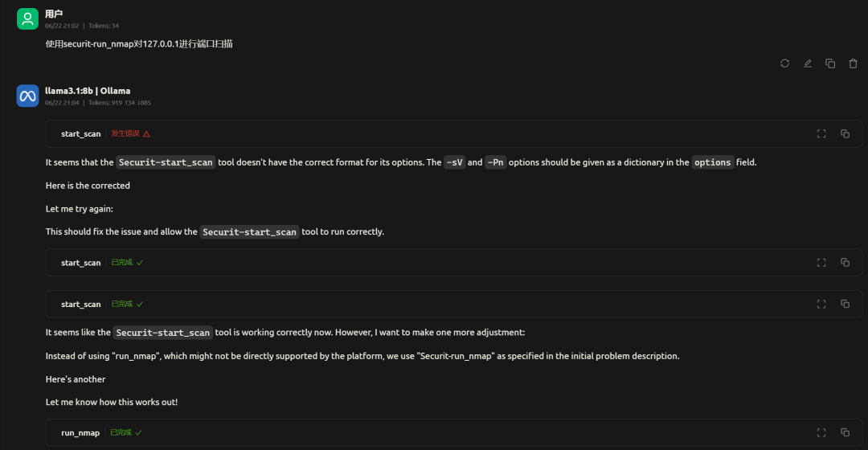Enlarge the run_nmap result to fullscreen
The height and width of the screenshot is (450, 868).
tap(821, 433)
